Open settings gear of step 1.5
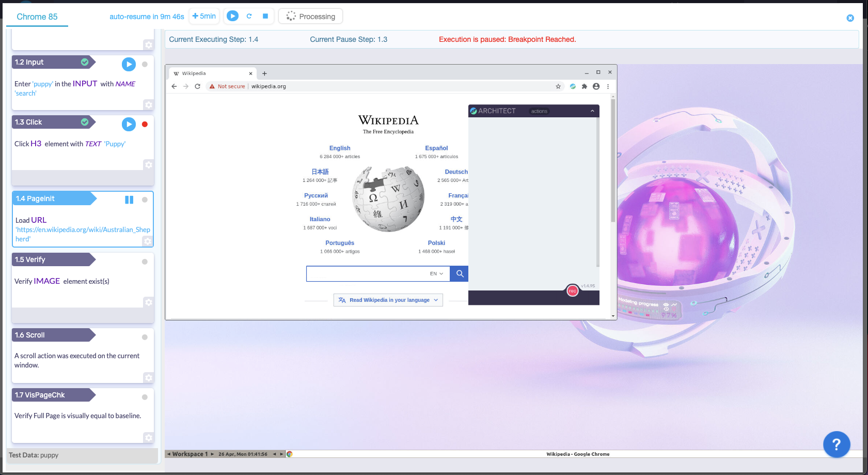Screen dimensions: 868x475 149,302
